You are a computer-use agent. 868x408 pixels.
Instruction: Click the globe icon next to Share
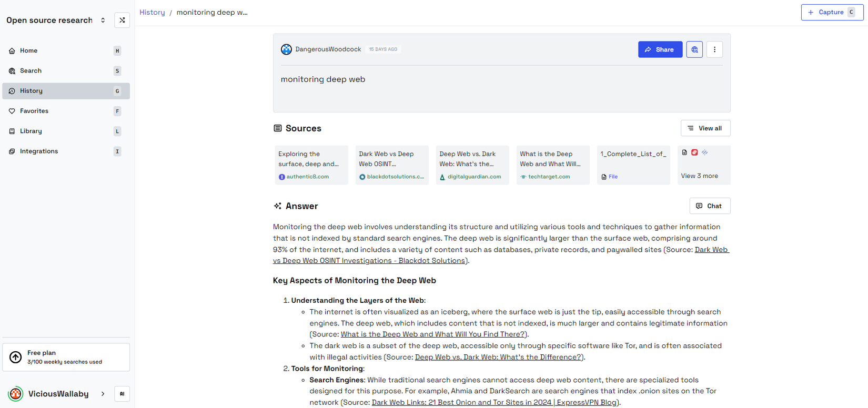pyautogui.click(x=694, y=49)
